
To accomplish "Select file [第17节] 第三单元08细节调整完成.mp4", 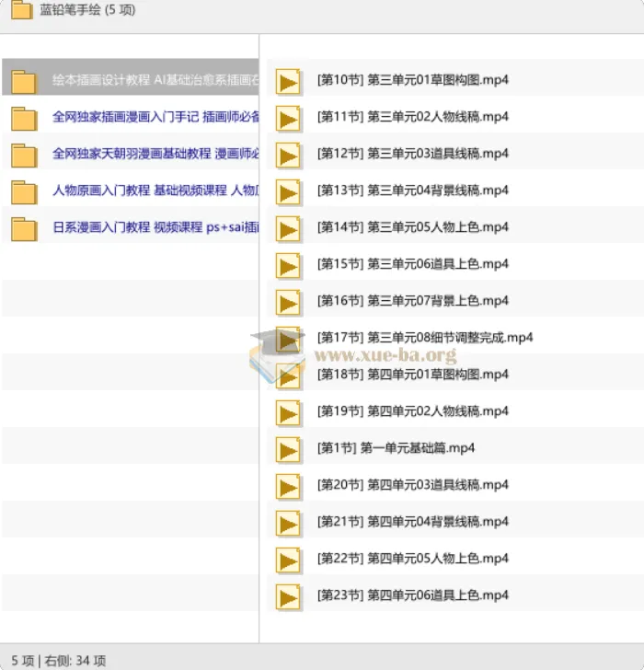I will (x=425, y=338).
